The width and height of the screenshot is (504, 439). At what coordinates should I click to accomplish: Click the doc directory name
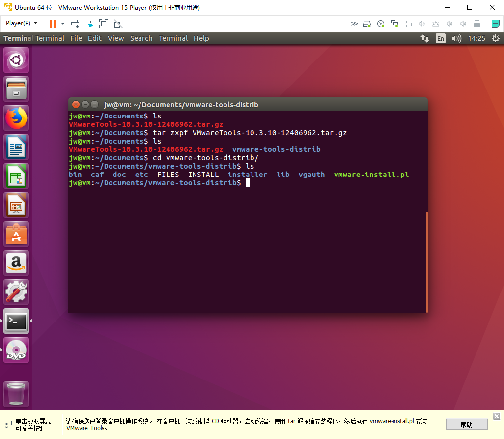119,175
